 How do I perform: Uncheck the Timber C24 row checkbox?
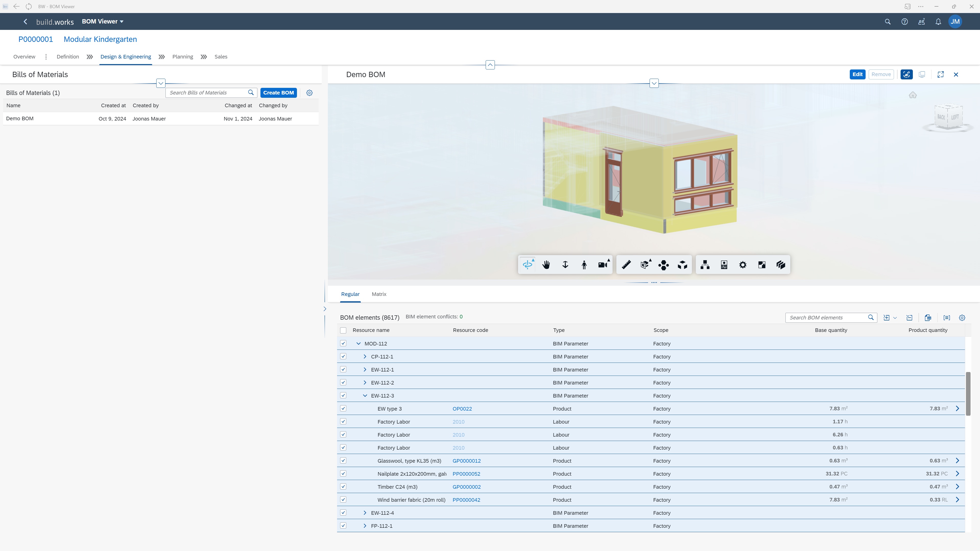343,487
